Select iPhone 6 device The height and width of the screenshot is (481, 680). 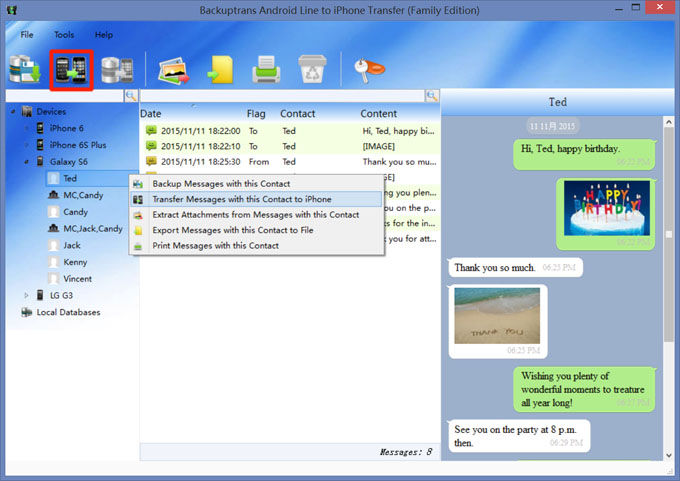pos(66,128)
